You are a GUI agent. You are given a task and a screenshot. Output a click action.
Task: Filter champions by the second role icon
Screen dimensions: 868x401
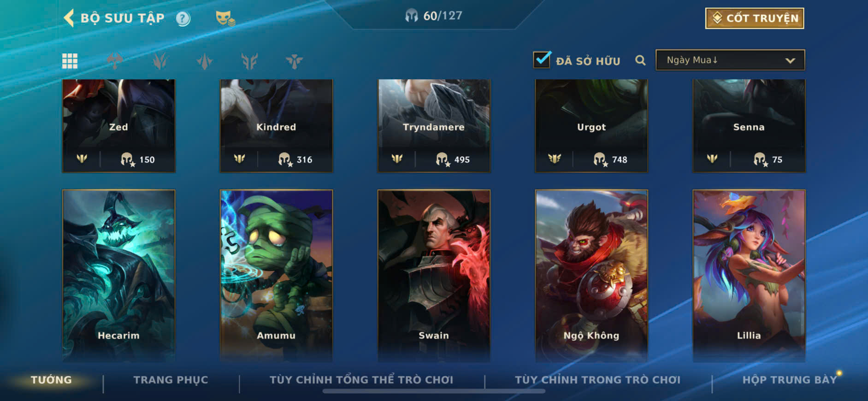[159, 61]
